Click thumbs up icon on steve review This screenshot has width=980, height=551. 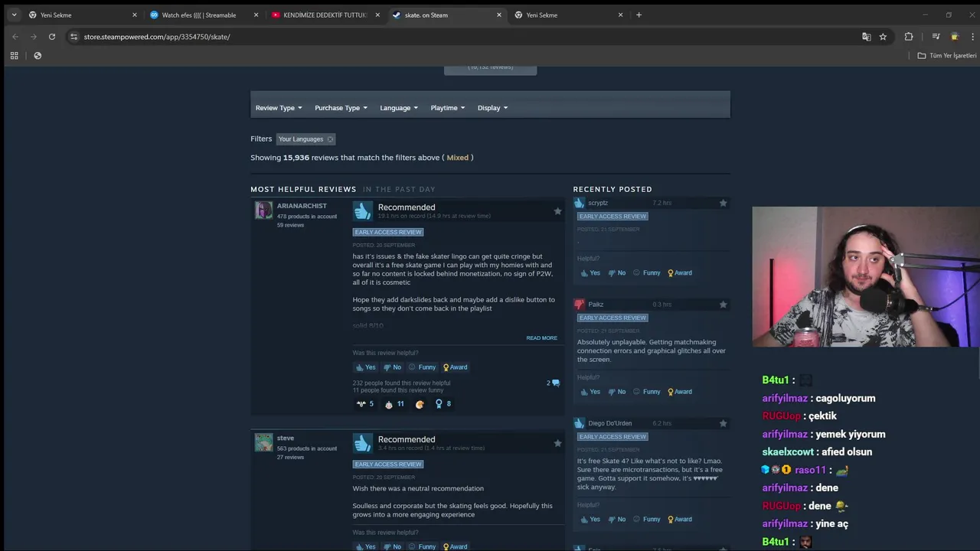[x=363, y=443]
